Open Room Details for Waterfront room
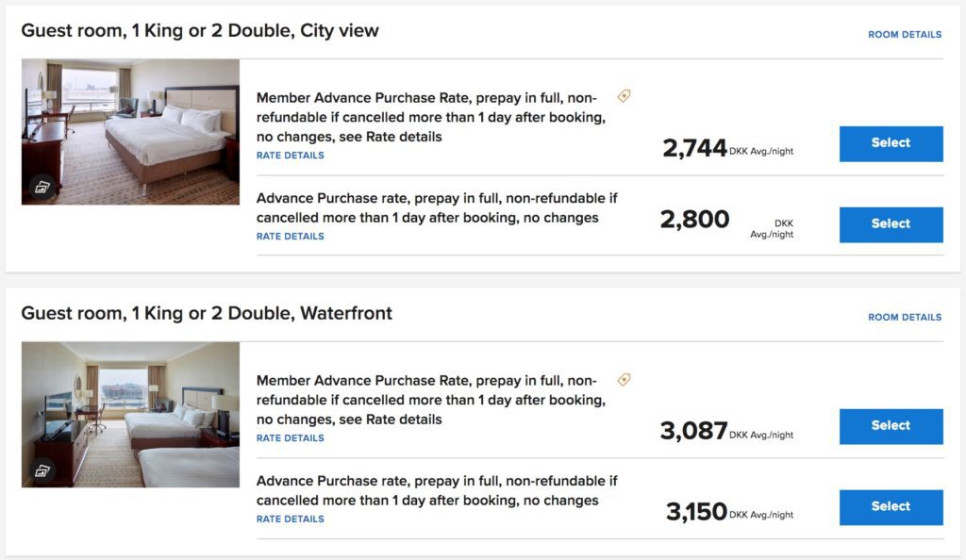This screenshot has height=560, width=966. pos(904,318)
